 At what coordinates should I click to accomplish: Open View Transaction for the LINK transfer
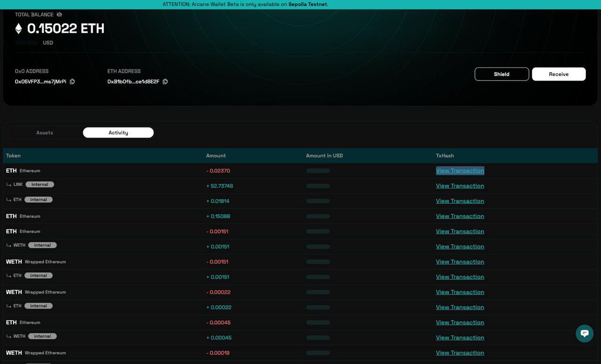(460, 186)
